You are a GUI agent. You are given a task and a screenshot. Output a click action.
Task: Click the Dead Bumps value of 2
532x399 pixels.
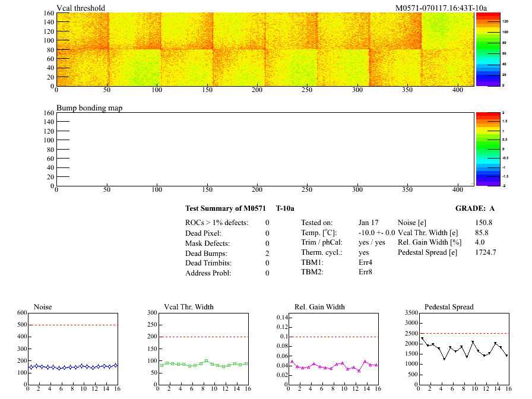click(x=267, y=253)
